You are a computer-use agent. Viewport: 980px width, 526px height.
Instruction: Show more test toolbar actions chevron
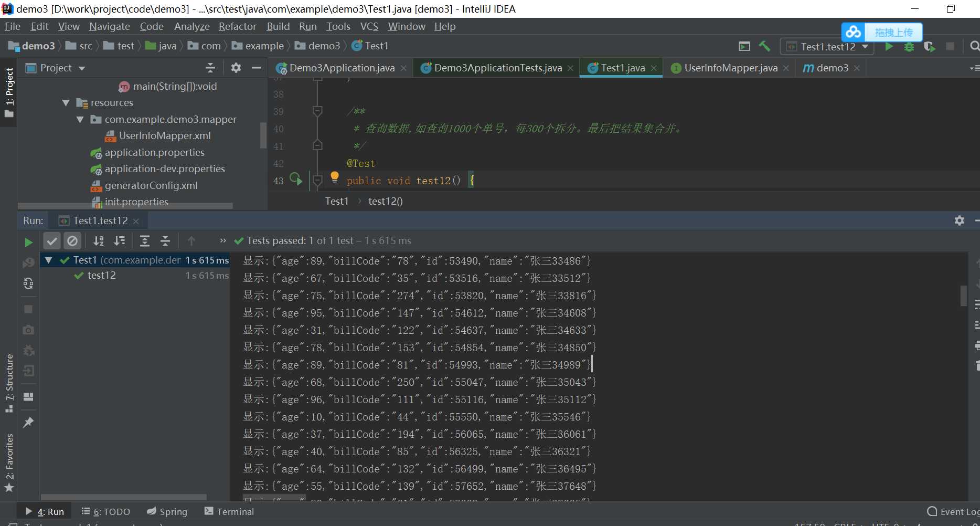coord(223,241)
